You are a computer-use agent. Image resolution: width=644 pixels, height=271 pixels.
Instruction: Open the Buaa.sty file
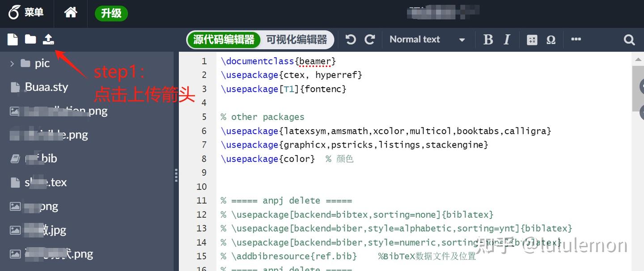click(x=47, y=87)
